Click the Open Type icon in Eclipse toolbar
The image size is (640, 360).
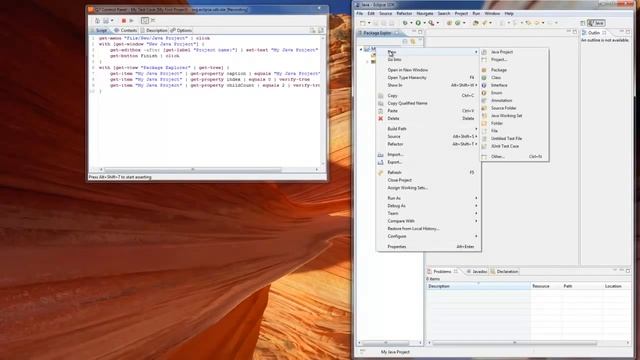(x=476, y=23)
